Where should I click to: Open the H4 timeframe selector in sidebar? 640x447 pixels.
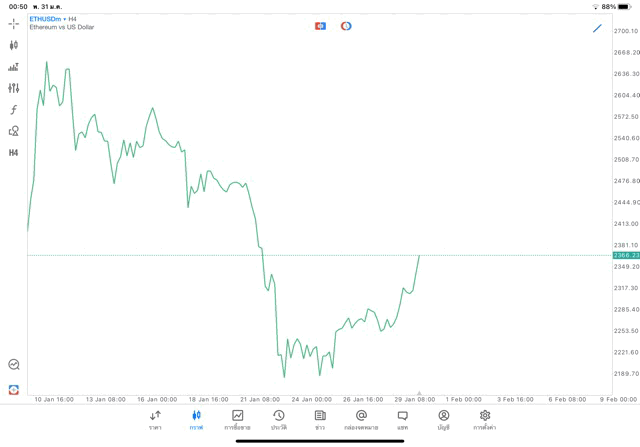(14, 152)
